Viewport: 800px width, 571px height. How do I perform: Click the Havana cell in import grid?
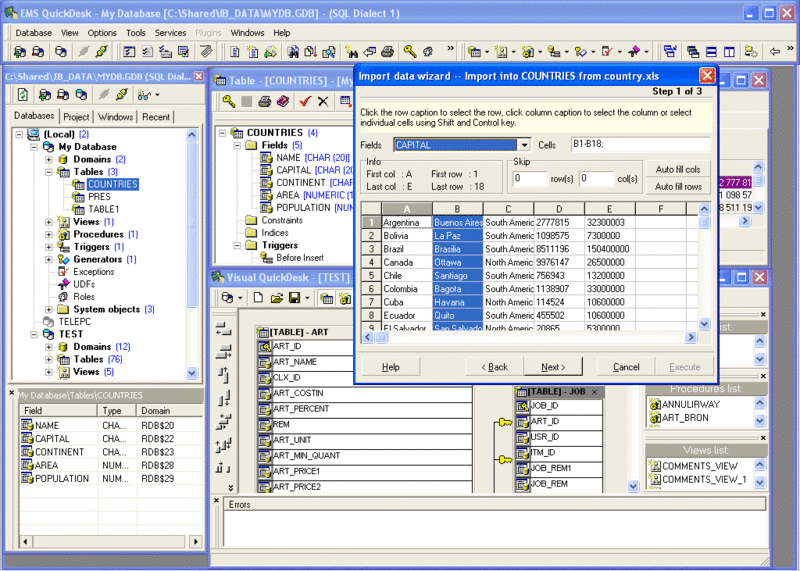(x=457, y=302)
